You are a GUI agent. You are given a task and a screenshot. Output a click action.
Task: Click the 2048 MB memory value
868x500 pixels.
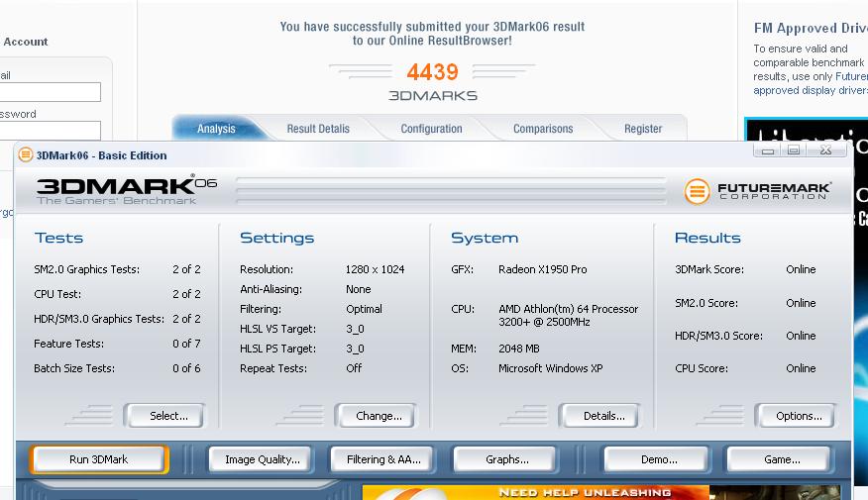click(x=518, y=349)
